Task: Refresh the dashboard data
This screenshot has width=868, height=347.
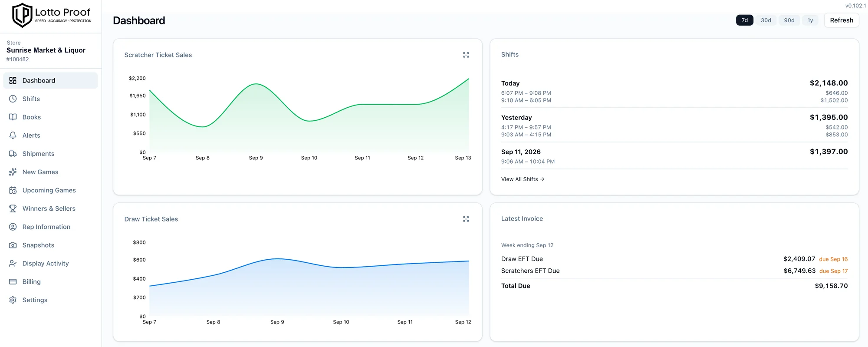Action: click(842, 20)
